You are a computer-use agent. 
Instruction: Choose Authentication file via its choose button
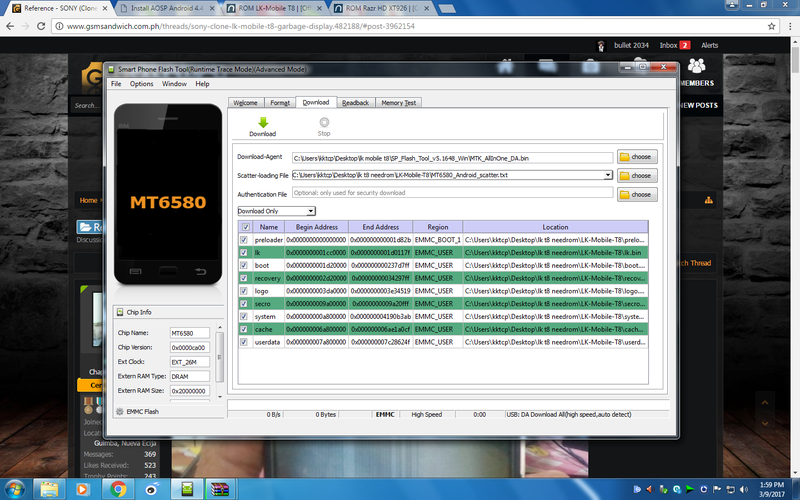pos(637,194)
